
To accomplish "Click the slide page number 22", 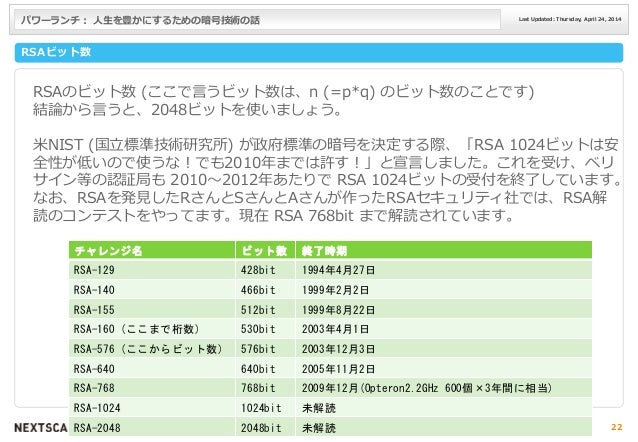I will pos(617,427).
